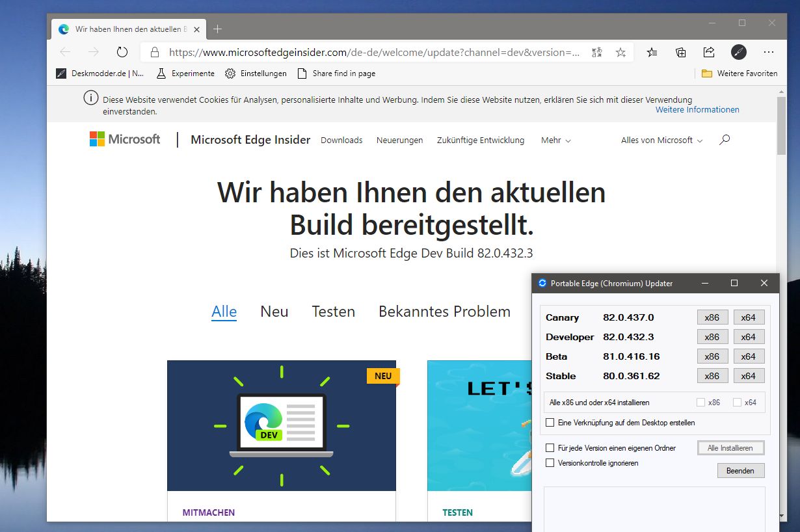
Task: Open the Edge settings and more menu
Action: pos(769,52)
